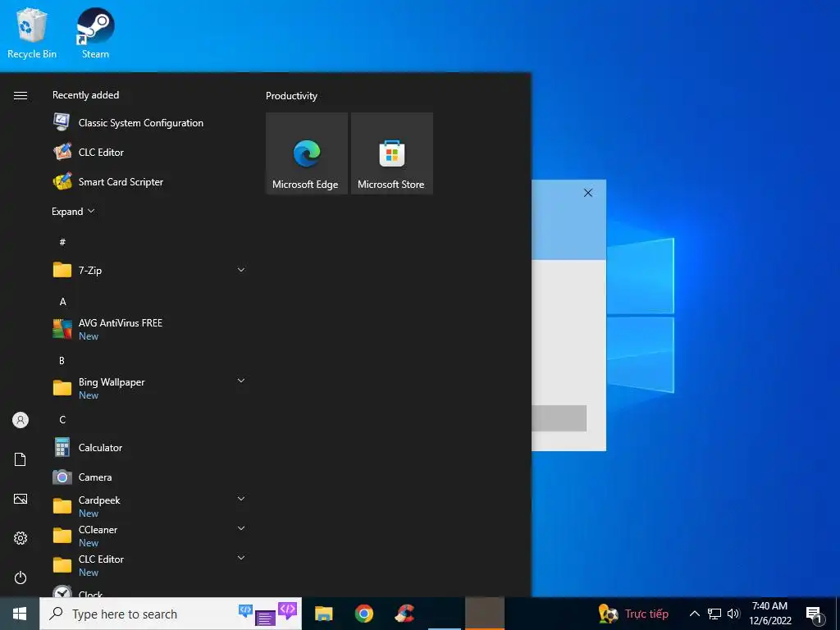Click the Power icon in Start
The height and width of the screenshot is (630, 840).
click(21, 577)
